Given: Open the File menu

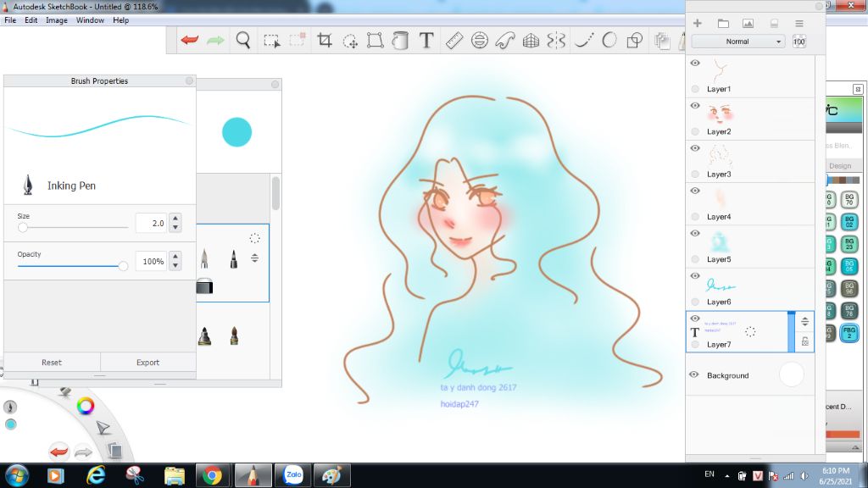Looking at the screenshot, I should coord(10,20).
